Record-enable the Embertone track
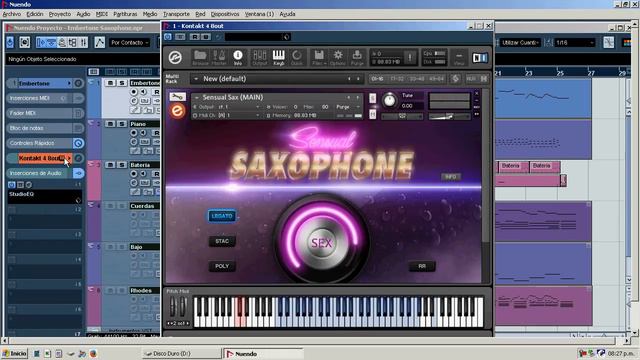 133,92
